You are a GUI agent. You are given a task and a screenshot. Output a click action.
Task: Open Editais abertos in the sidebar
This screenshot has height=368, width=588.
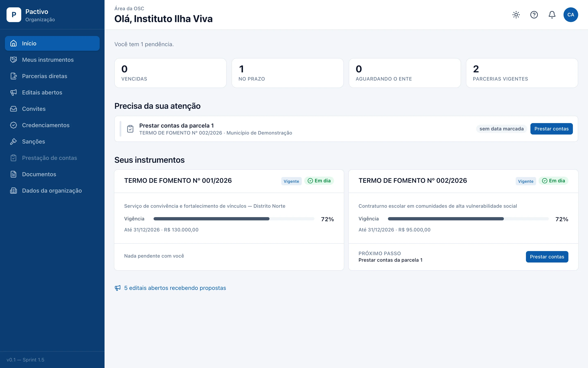coord(52,92)
